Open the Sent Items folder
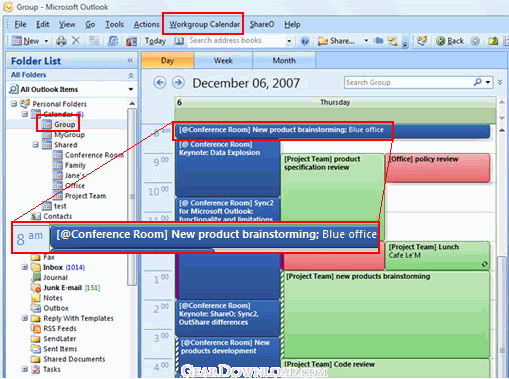The image size is (509, 379). point(54,349)
